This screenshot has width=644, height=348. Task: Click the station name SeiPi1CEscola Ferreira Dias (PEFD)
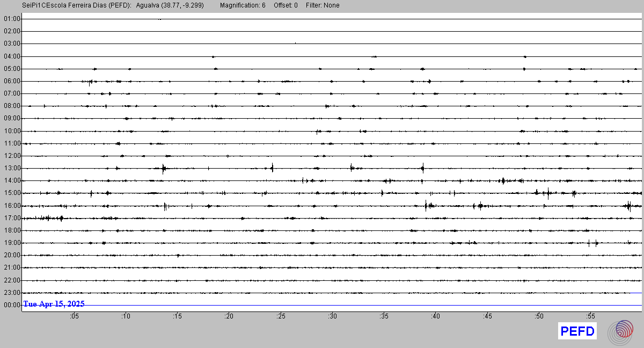click(x=77, y=5)
